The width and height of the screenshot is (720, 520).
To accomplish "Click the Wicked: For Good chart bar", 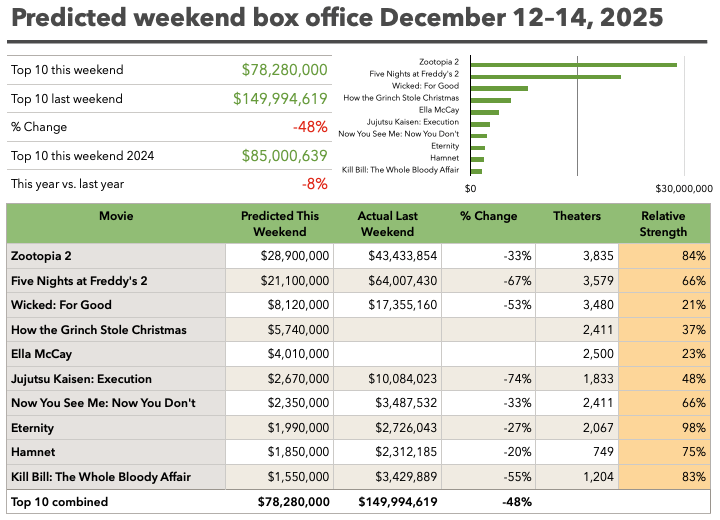I will point(499,88).
